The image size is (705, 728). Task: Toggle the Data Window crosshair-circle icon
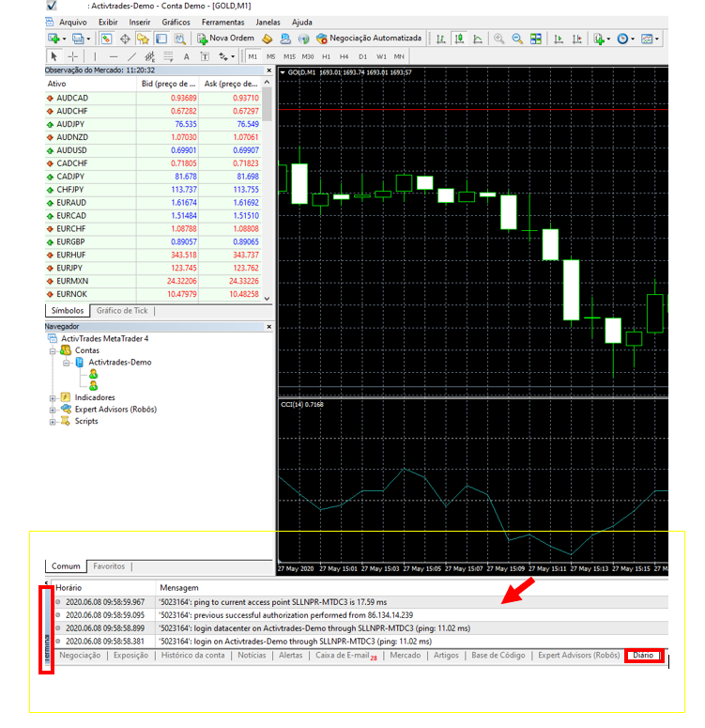[125, 39]
